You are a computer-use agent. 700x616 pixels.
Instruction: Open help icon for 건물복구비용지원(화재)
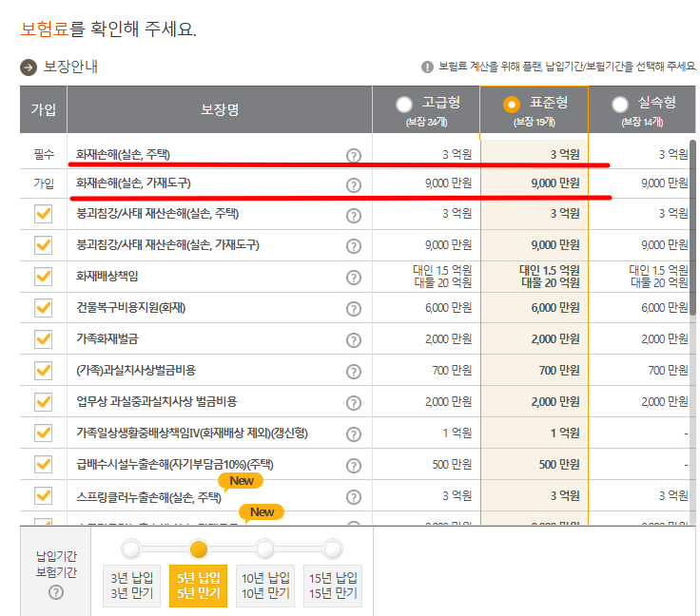point(354,309)
